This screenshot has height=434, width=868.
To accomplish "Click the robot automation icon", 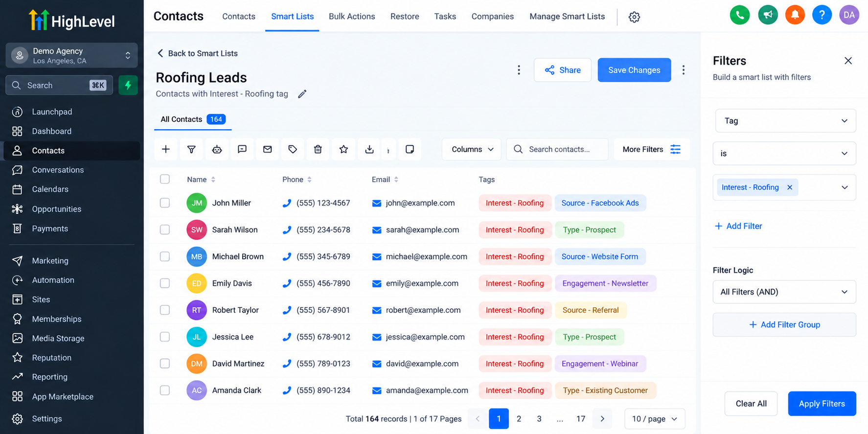I will [217, 149].
